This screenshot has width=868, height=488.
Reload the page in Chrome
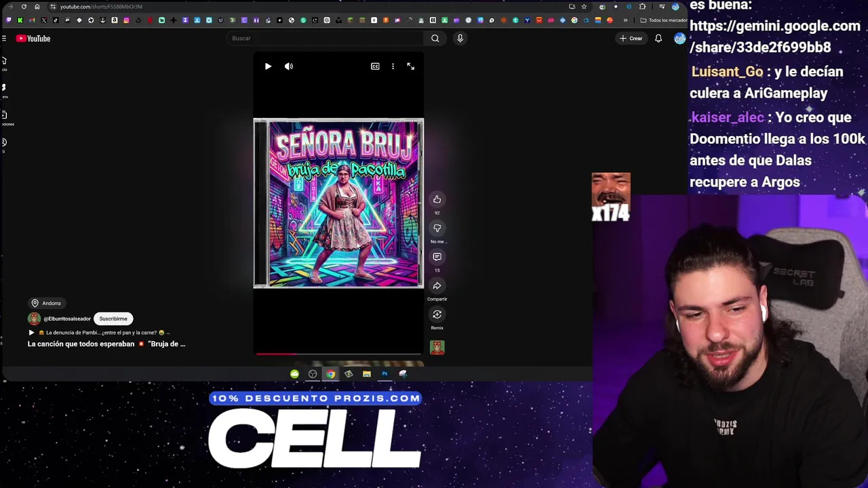coord(24,7)
